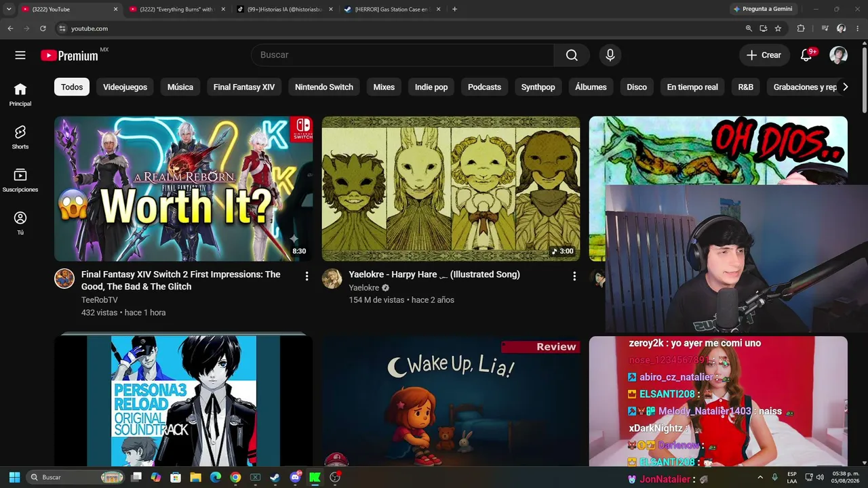Filter by Mixes chip
The height and width of the screenshot is (488, 868).
pyautogui.click(x=384, y=87)
